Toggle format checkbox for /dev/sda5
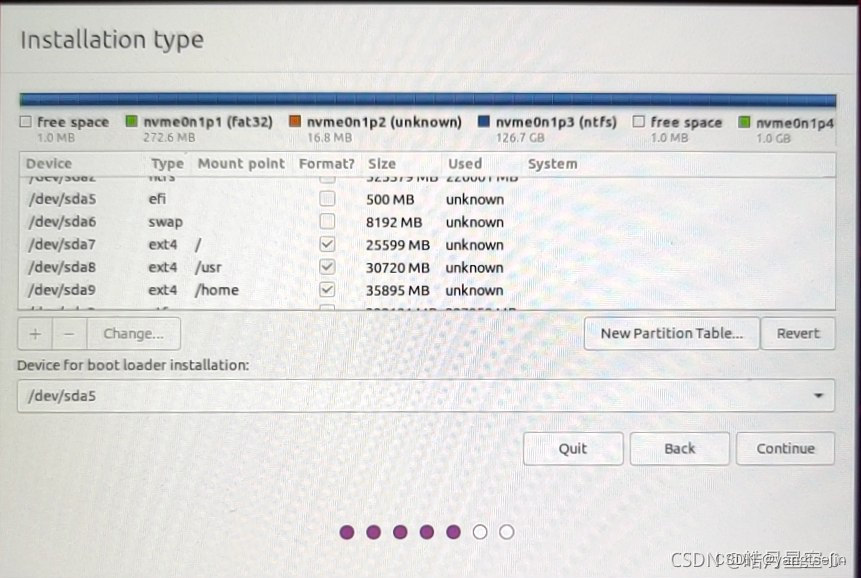The image size is (861, 578). click(x=327, y=199)
